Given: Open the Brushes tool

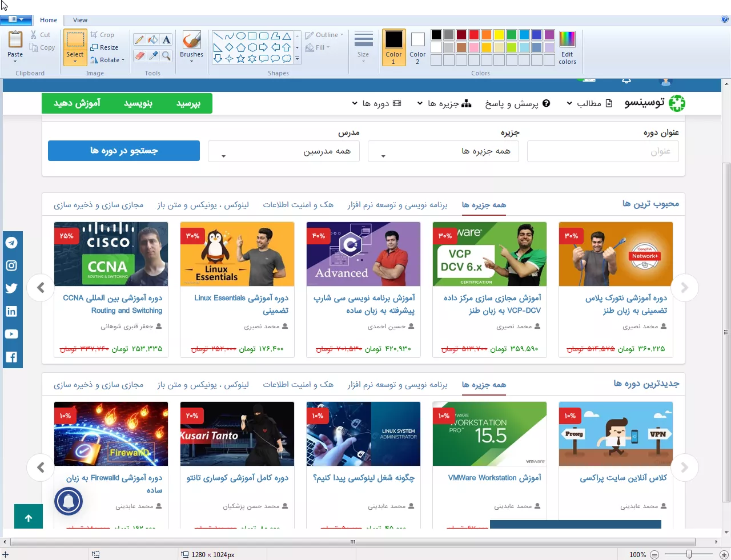Looking at the screenshot, I should (191, 46).
